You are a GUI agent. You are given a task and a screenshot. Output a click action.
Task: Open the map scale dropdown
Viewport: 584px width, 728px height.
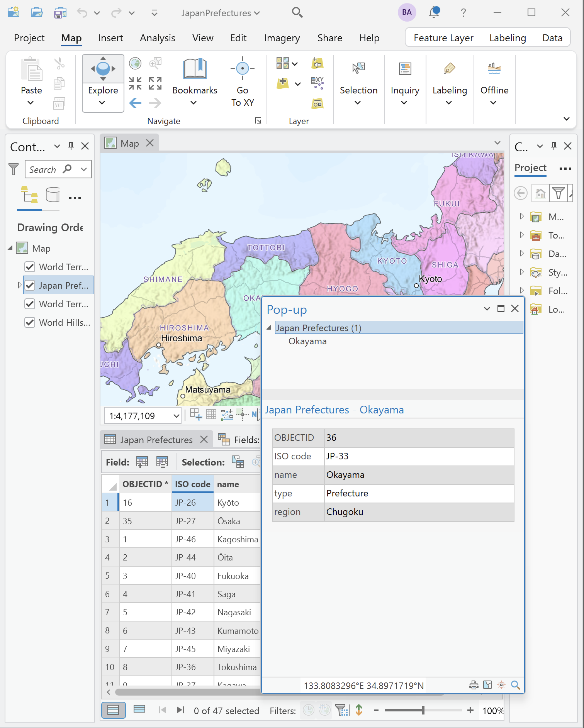pyautogui.click(x=176, y=416)
